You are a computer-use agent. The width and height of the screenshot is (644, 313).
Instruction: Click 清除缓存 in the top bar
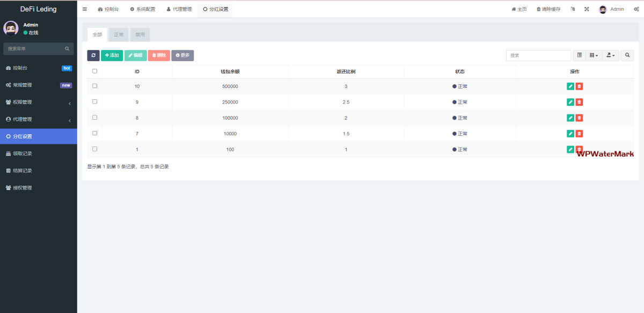(548, 9)
